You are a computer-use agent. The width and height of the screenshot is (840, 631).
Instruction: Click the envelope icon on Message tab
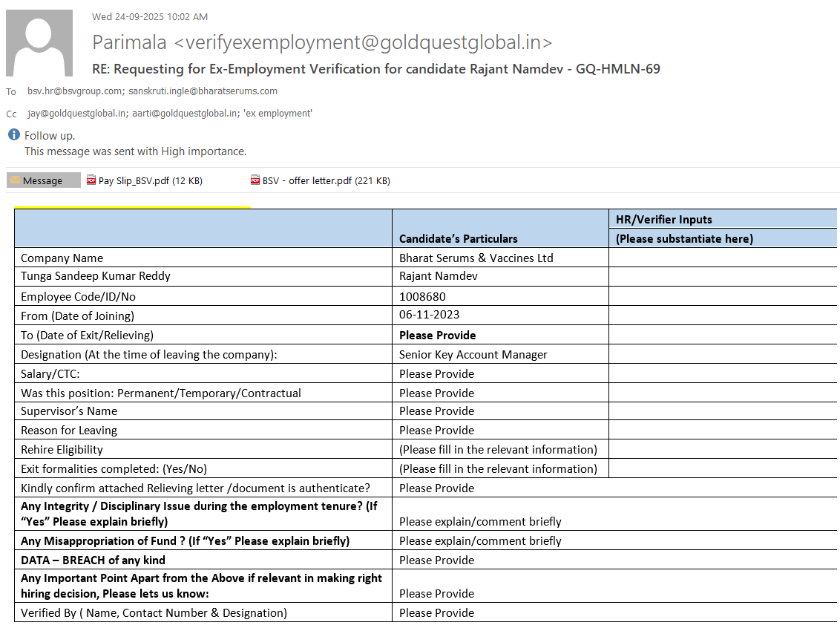coord(15,180)
